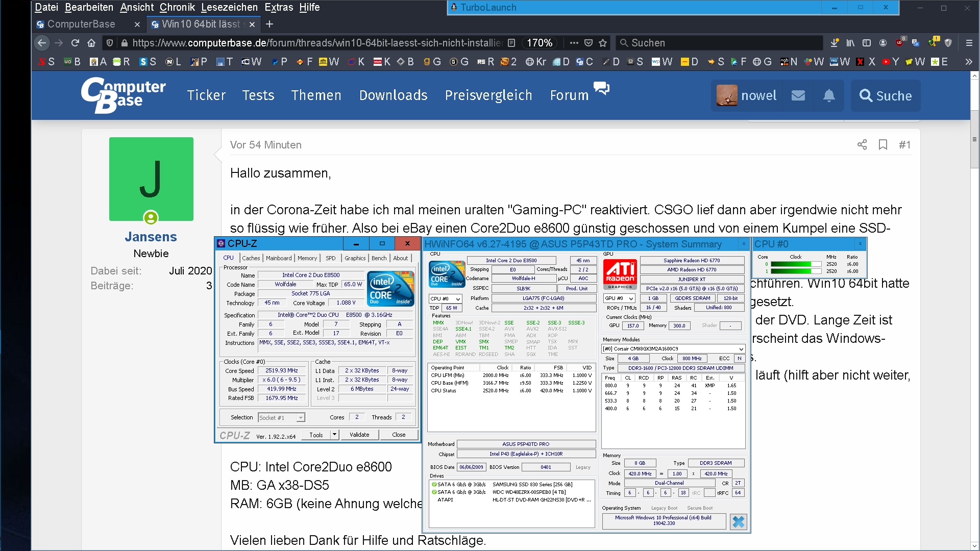980x551 pixels.
Task: Reload the page with the refresh icon
Action: coord(75,43)
